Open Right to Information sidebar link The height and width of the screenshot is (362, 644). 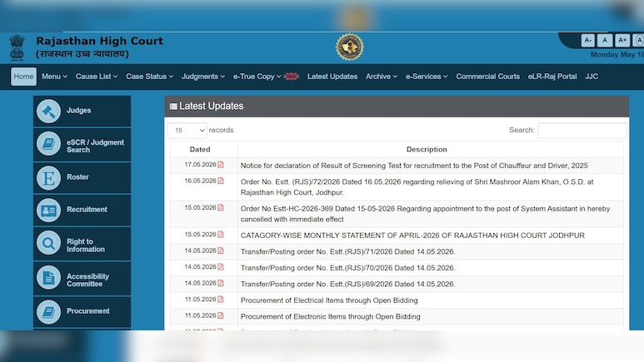click(x=82, y=244)
